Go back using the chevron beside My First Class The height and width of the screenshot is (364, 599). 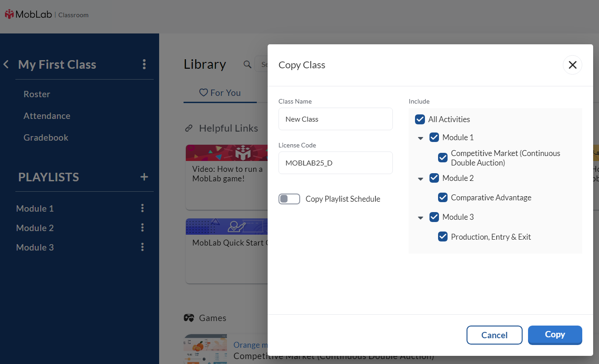[x=6, y=64]
